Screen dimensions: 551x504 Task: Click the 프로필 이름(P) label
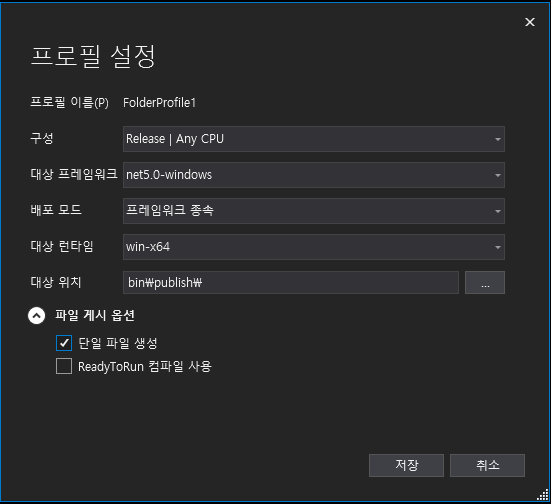[x=70, y=102]
